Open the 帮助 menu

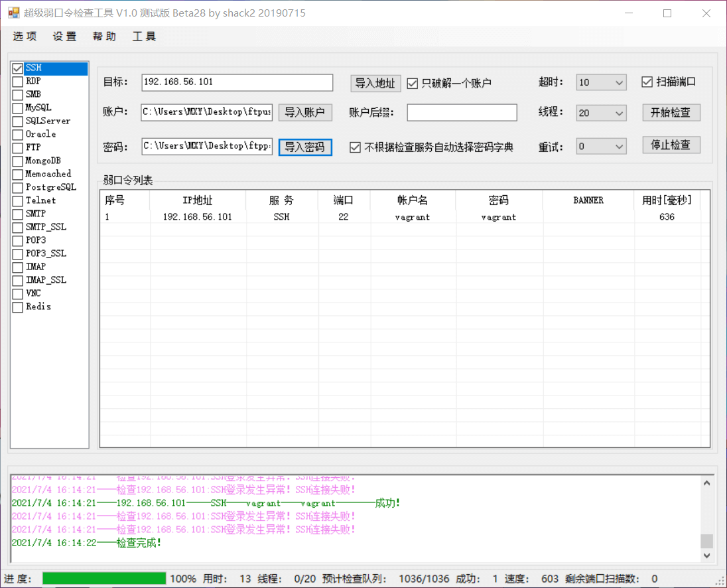click(x=104, y=37)
